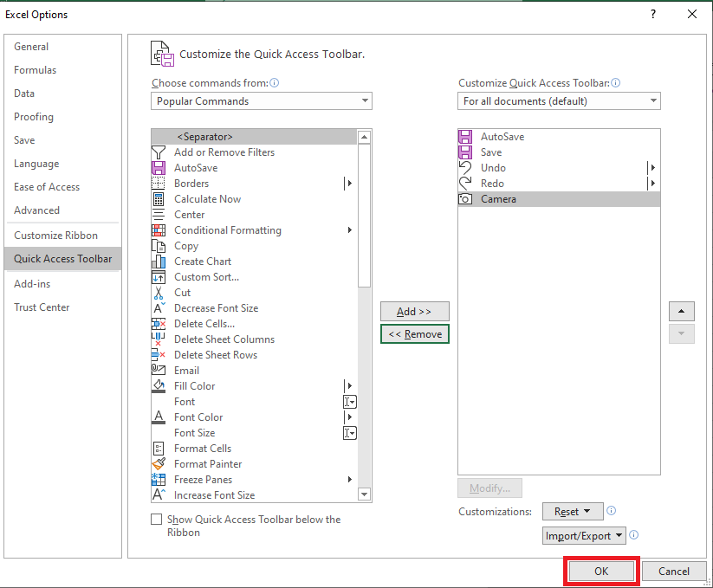
Task: Select the Delete Sheet Rows icon
Action: click(x=159, y=355)
